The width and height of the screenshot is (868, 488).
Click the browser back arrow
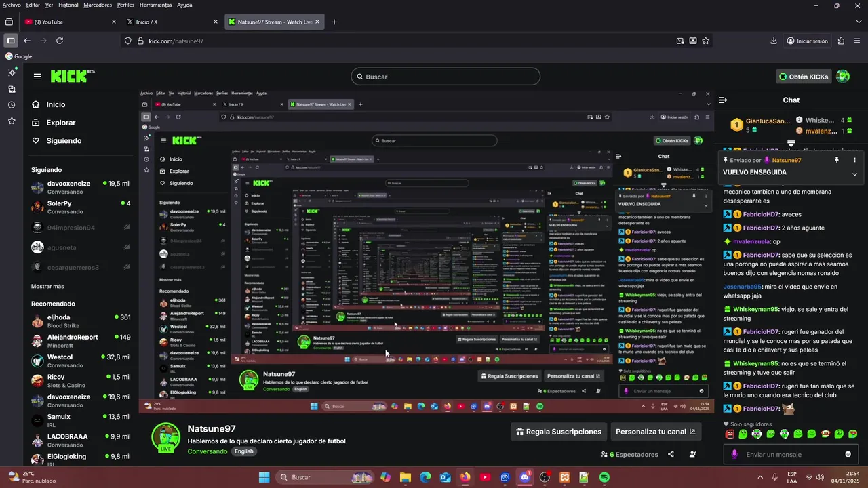(x=27, y=41)
